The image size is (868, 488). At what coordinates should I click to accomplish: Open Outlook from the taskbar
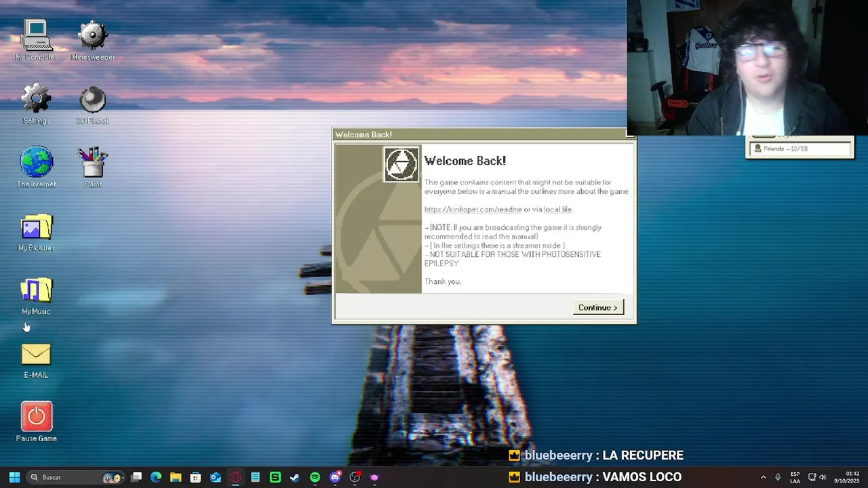click(x=216, y=477)
